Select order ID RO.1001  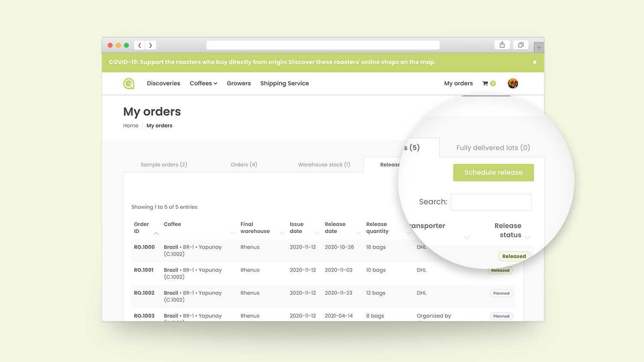(x=144, y=270)
